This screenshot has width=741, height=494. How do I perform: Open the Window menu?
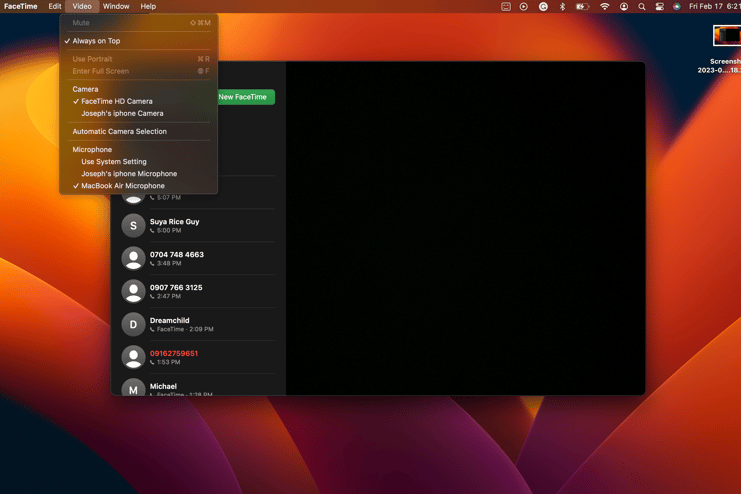click(x=116, y=7)
